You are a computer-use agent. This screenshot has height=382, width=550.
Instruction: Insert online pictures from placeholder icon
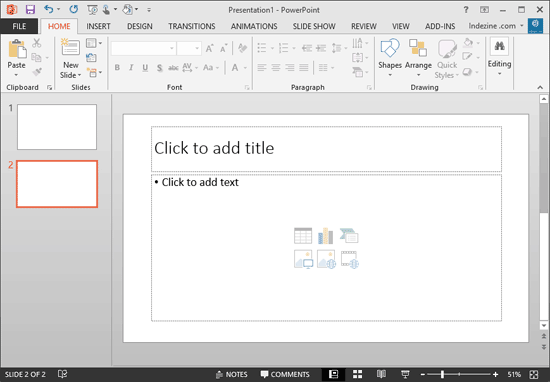pyautogui.click(x=326, y=259)
